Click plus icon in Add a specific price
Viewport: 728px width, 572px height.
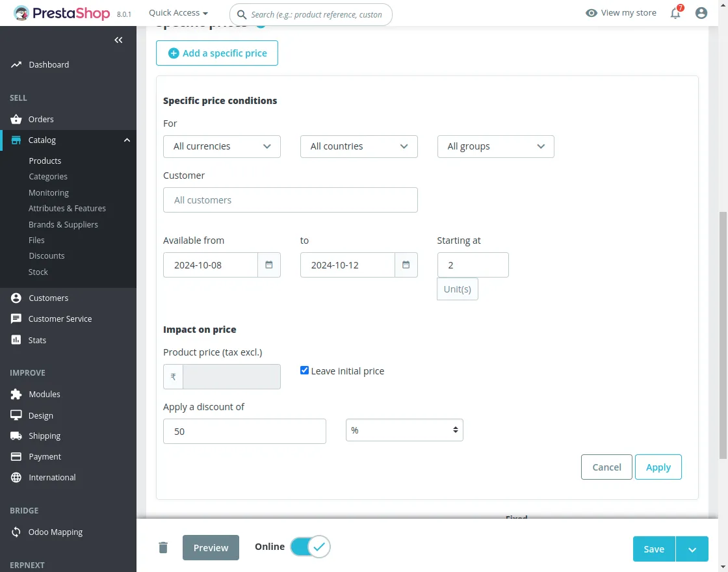click(174, 53)
